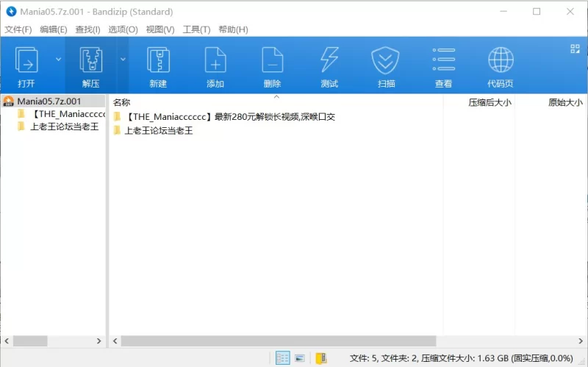Click the toolbar customize grid icon
The image size is (588, 367).
tap(575, 49)
